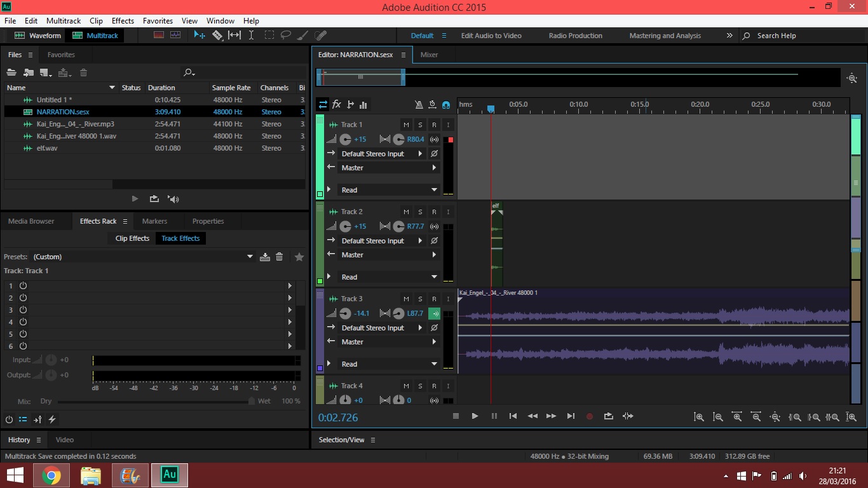Open File Explorer from the taskbar

tap(91, 475)
